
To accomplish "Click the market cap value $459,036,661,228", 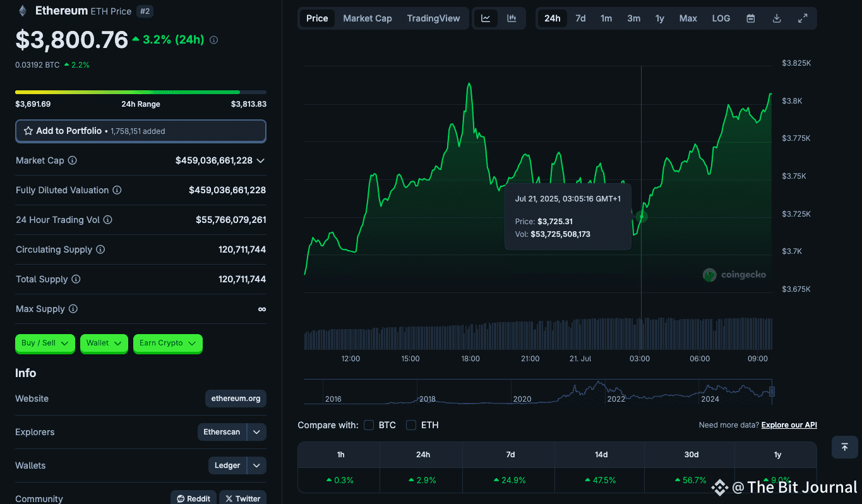I will tap(214, 160).
